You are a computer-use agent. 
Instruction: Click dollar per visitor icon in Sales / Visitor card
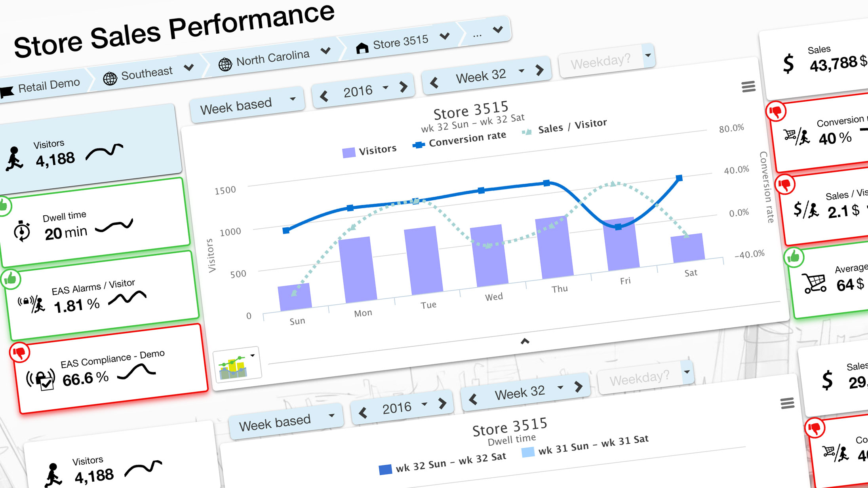click(x=807, y=209)
